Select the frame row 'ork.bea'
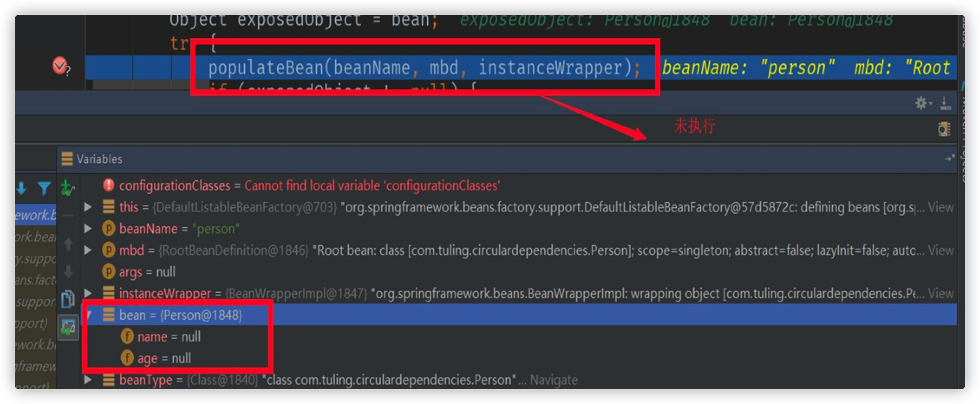 (35, 236)
